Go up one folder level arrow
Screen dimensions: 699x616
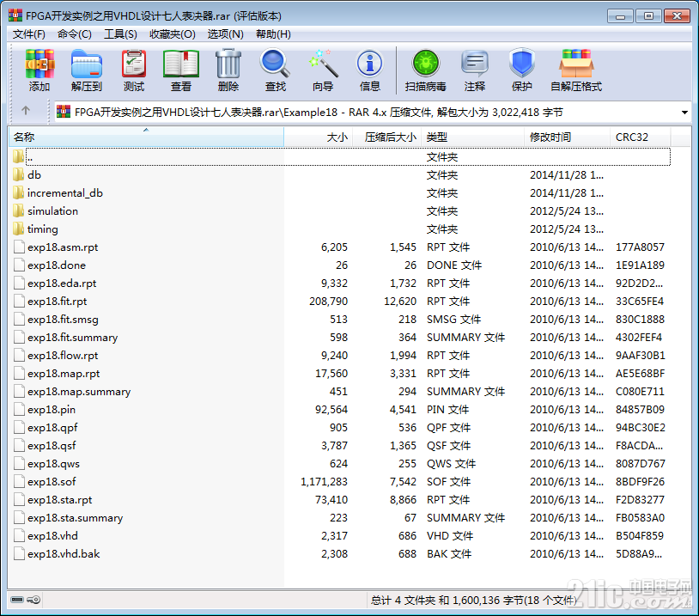point(26,111)
